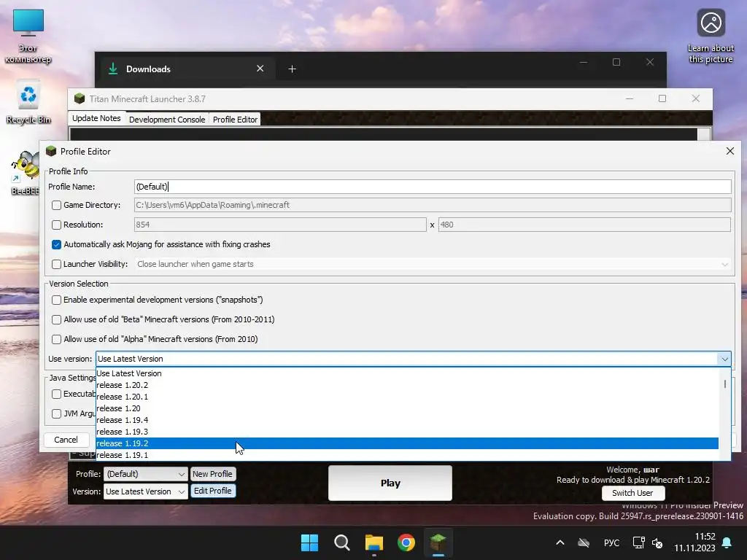Enable experimental snapshots checkbox
The image size is (747, 560).
(56, 300)
